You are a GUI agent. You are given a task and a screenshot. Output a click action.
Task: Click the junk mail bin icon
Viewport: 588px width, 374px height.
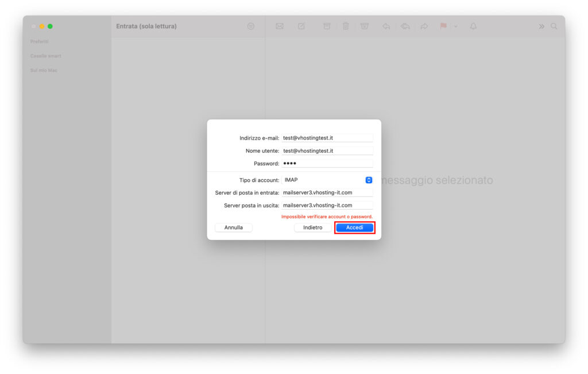(365, 26)
